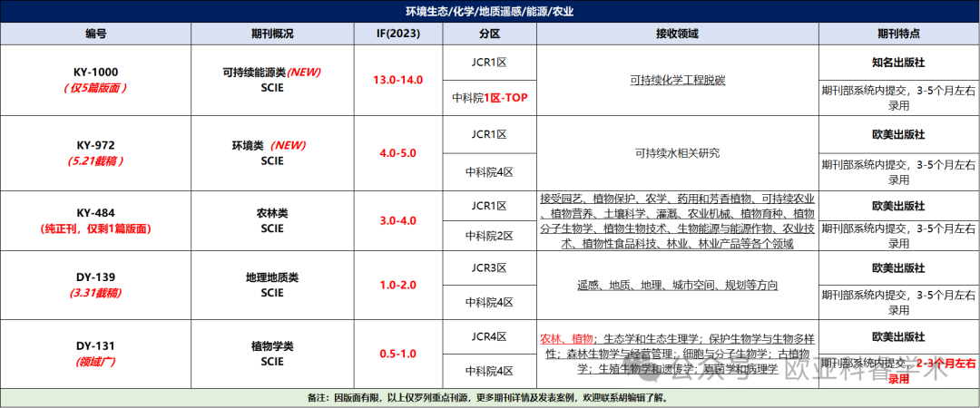This screenshot has height=408, width=980.
Task: Select the 期刊概况 column header
Action: 272,34
